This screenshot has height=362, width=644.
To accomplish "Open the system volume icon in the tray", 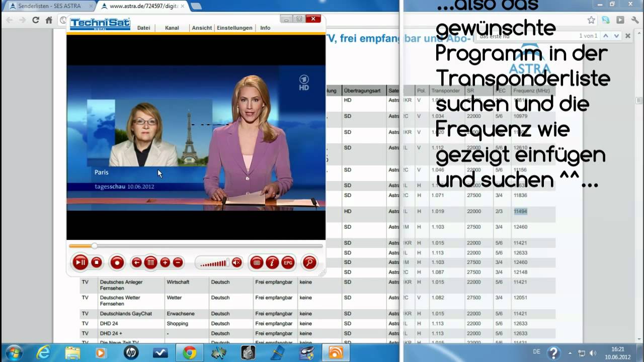I will click(x=593, y=353).
